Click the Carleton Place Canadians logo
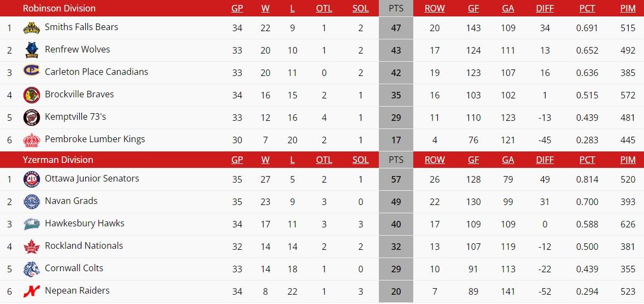The image size is (644, 304). (x=32, y=72)
